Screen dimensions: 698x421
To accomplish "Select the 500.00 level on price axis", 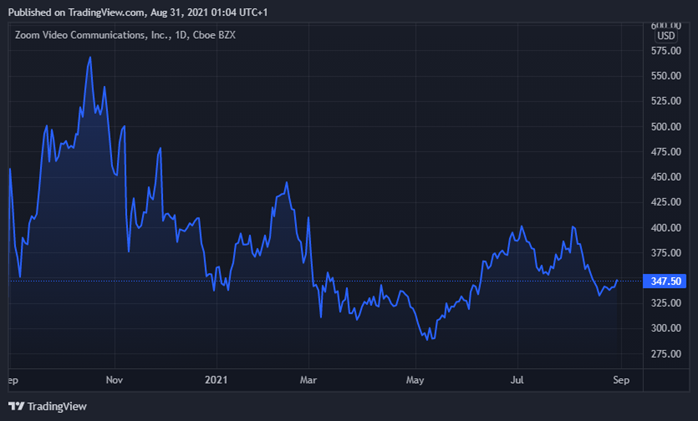I will click(665, 127).
